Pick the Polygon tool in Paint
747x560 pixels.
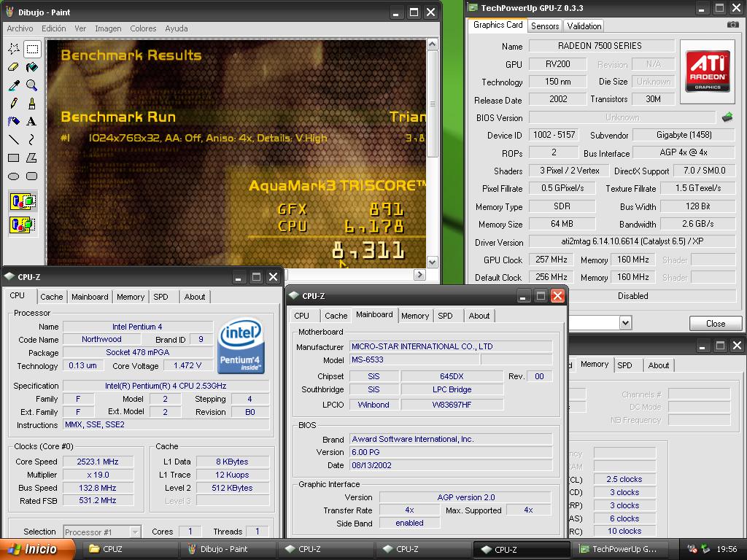(x=32, y=157)
